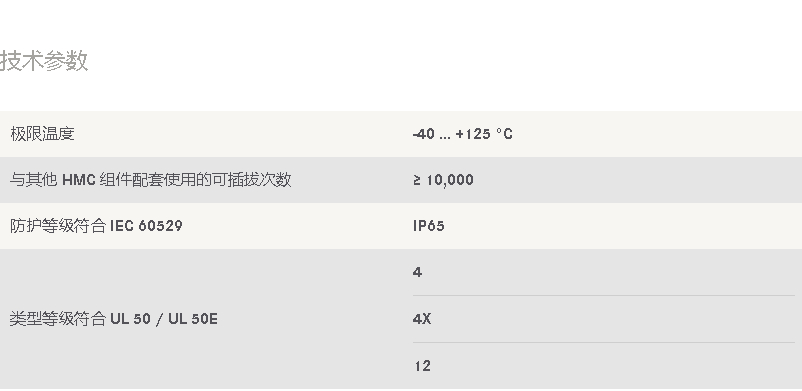
Task: Click the UL 50 text before the slash
Action: [x=130, y=319]
